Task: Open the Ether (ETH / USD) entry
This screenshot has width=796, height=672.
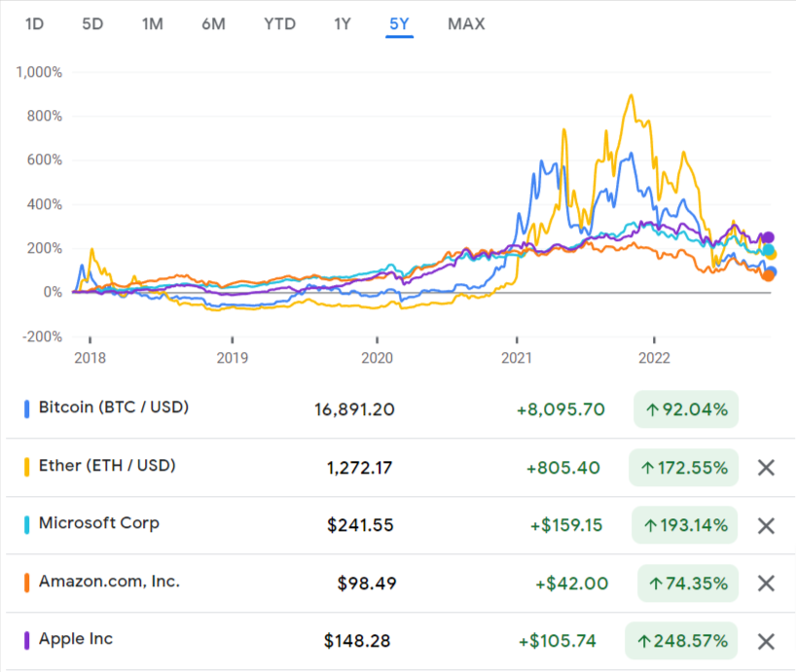Action: (107, 466)
